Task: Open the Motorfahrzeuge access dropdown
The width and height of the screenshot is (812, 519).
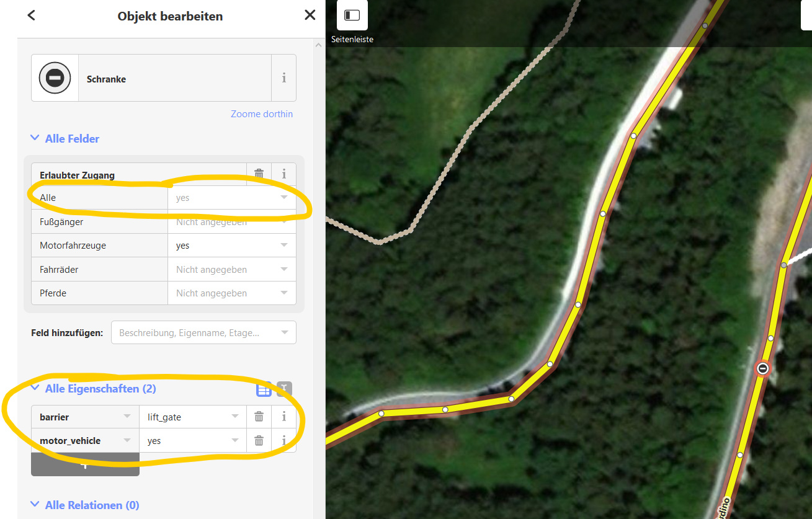Action: tap(231, 246)
